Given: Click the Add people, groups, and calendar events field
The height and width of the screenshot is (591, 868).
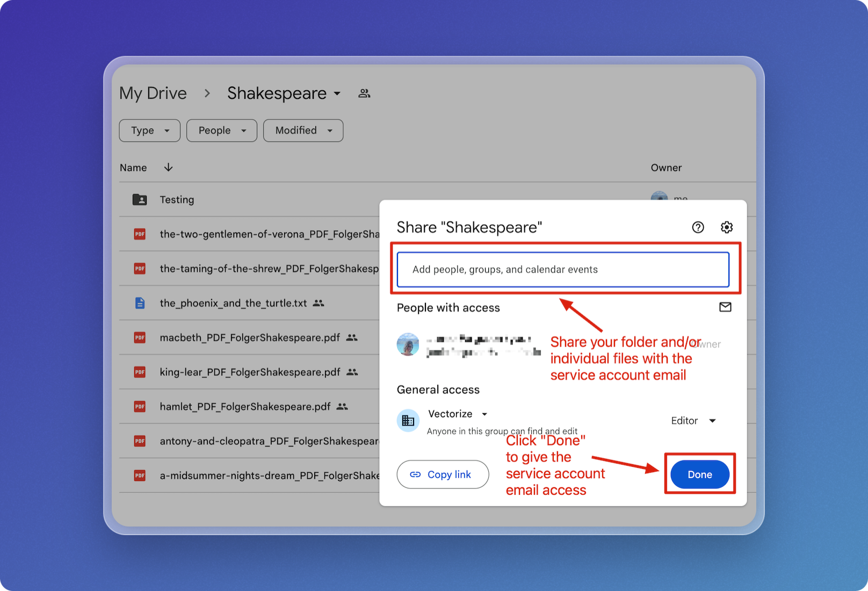Looking at the screenshot, I should coord(563,269).
